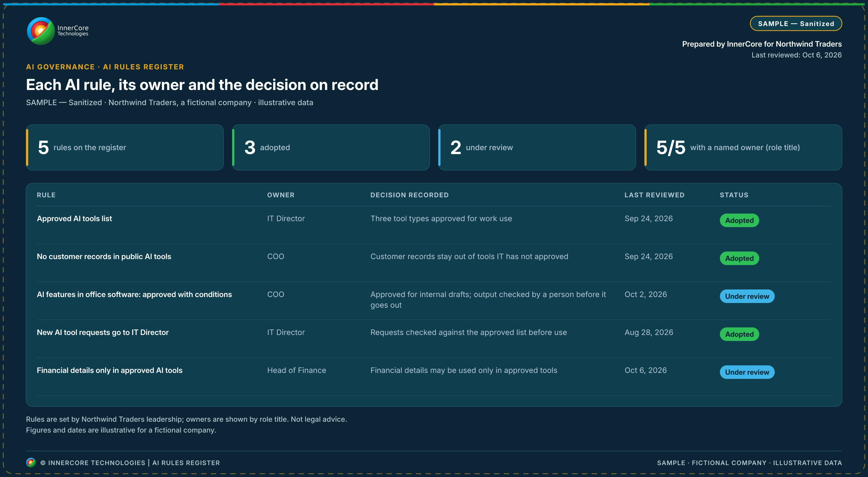The height and width of the screenshot is (477, 868).
Task: Click the Oct 2, 2026 review date
Action: (646, 295)
